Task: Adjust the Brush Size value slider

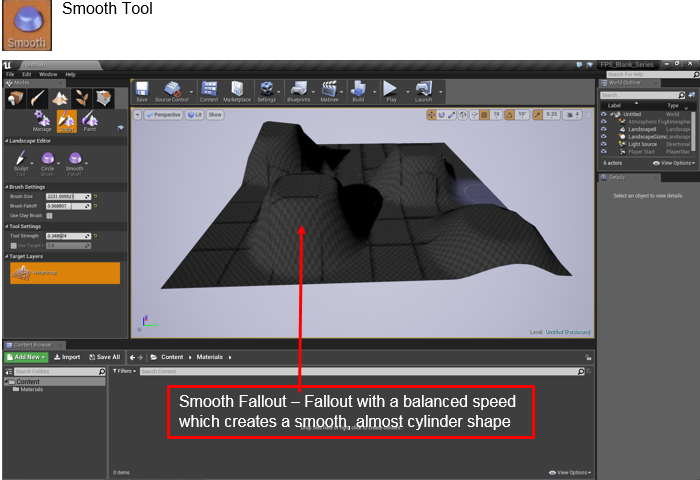Action: (x=68, y=196)
